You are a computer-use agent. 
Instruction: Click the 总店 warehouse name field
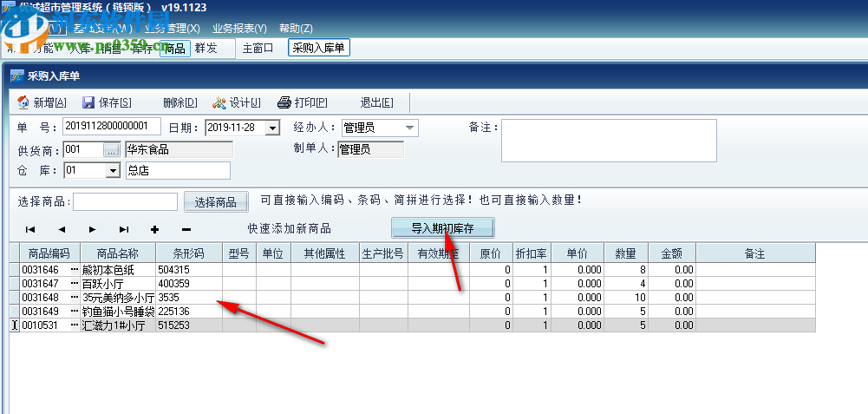click(x=178, y=171)
